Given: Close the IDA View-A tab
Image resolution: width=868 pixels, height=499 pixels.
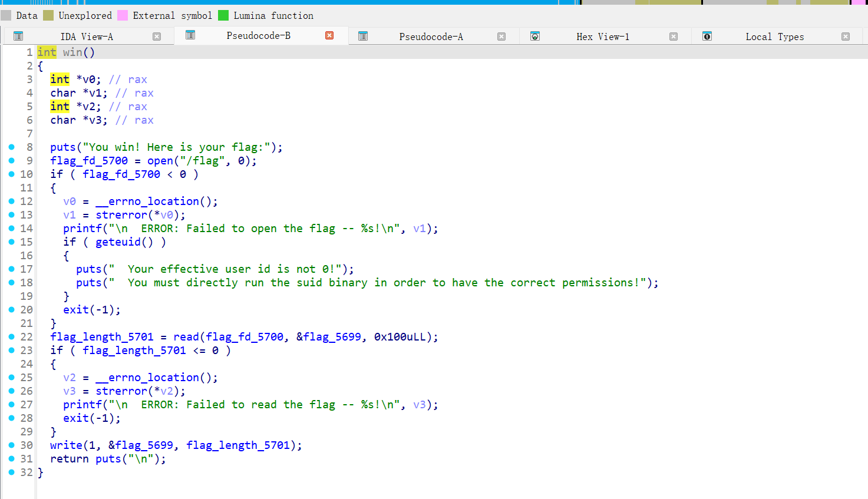Looking at the screenshot, I should coord(157,37).
